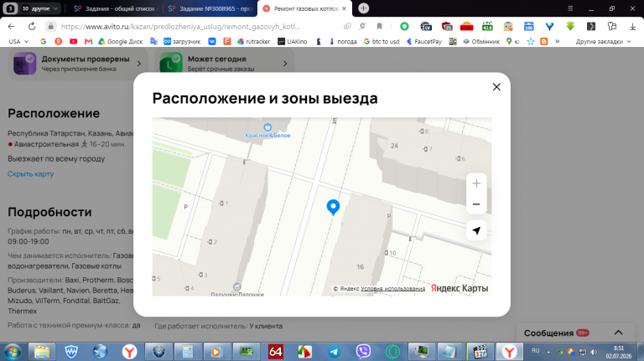Show hidden system tray icons
The width and height of the screenshot is (644, 361).
coord(548,352)
